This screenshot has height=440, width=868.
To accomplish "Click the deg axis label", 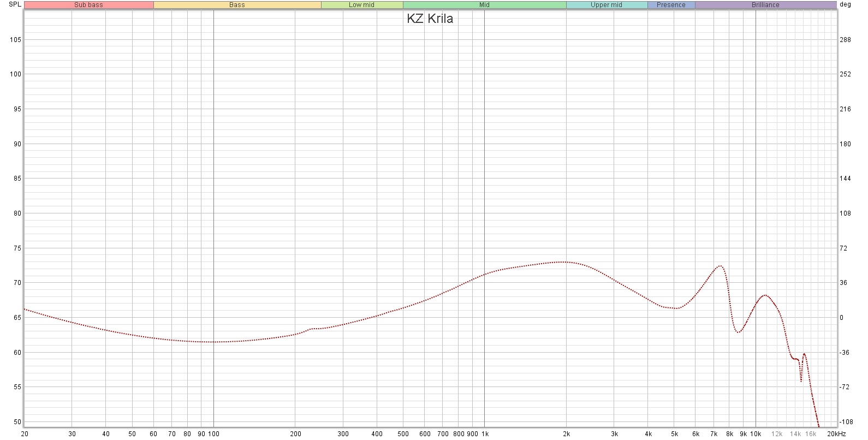I will click(845, 4).
